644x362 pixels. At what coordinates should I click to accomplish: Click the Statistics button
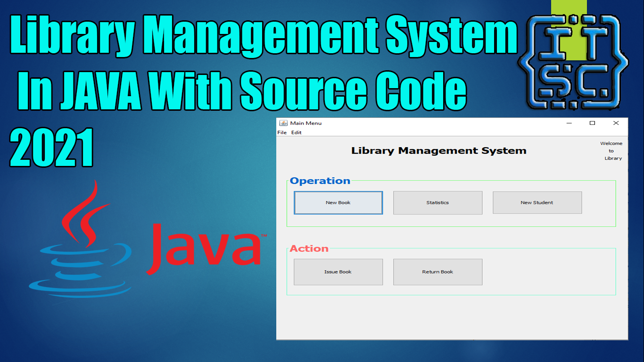tap(438, 202)
